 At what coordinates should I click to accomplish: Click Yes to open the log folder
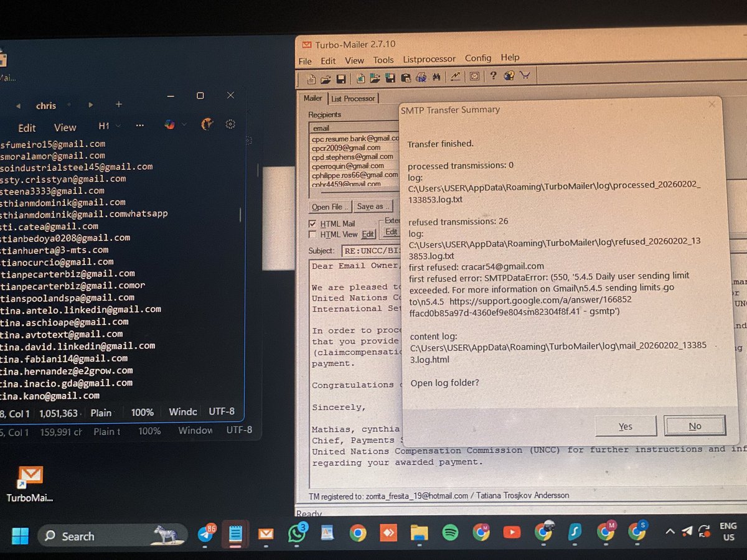coord(626,426)
